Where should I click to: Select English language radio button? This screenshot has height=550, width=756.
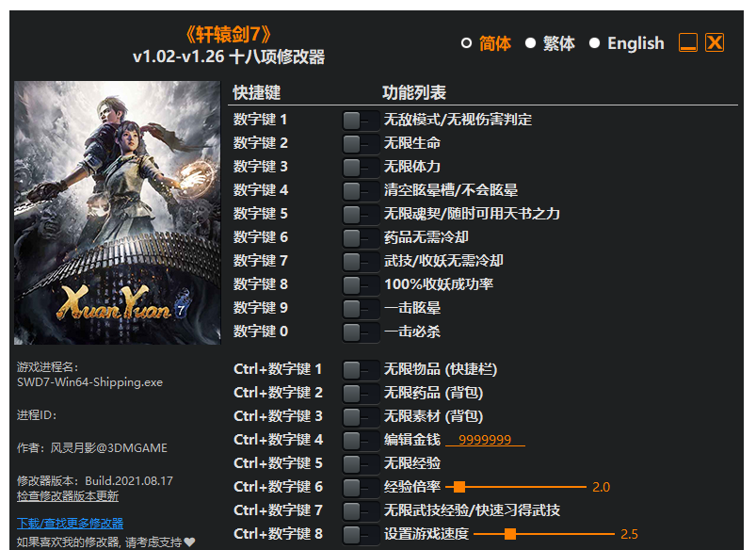pyautogui.click(x=594, y=43)
